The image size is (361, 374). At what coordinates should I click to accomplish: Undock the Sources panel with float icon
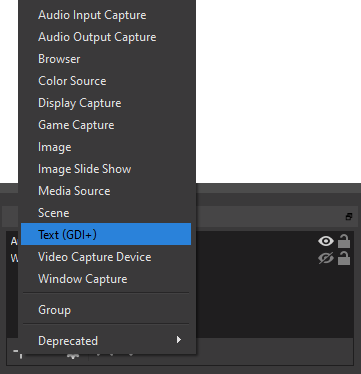[x=349, y=217]
